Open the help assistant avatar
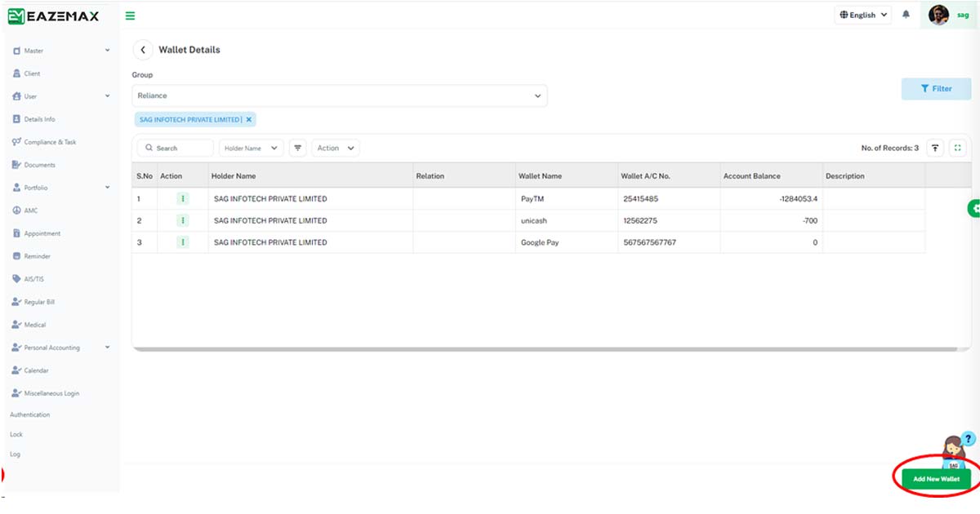980x514 pixels. (954, 451)
